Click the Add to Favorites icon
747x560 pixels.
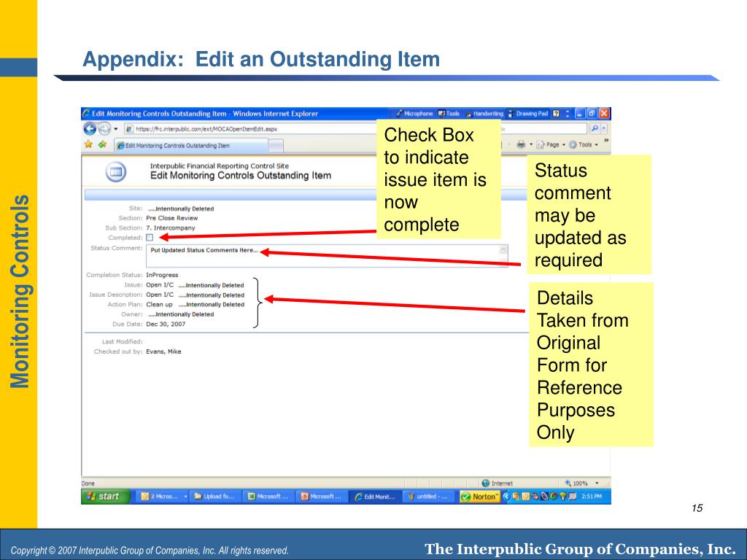tap(102, 144)
